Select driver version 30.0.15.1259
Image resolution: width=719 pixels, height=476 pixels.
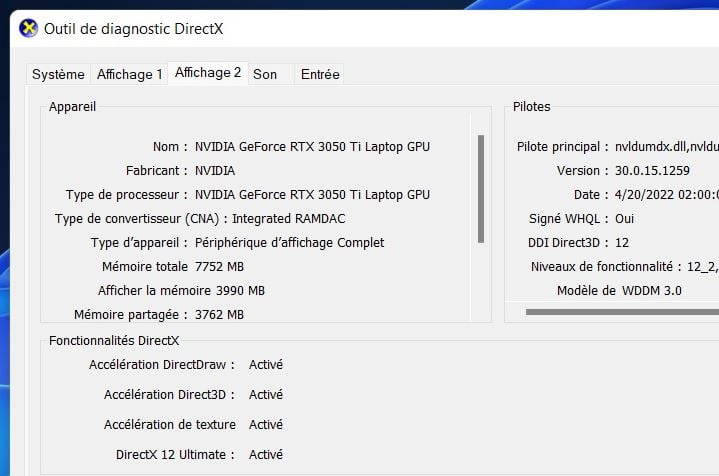coord(652,171)
